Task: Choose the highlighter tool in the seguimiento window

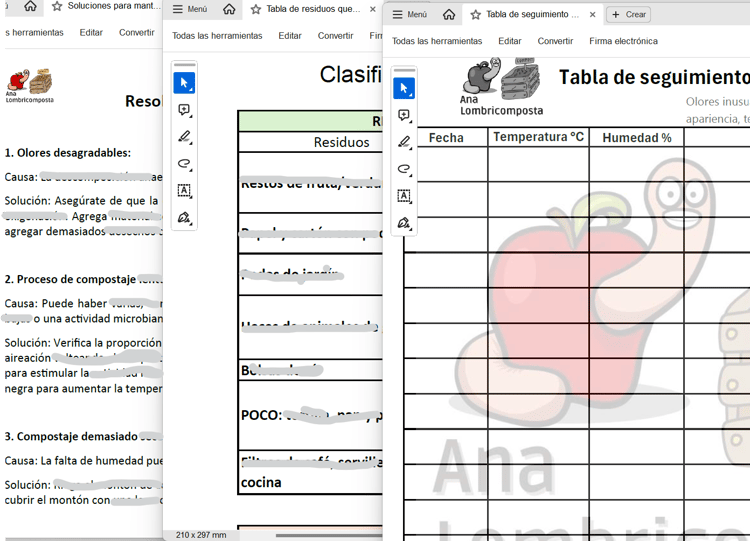Action: 404,142
